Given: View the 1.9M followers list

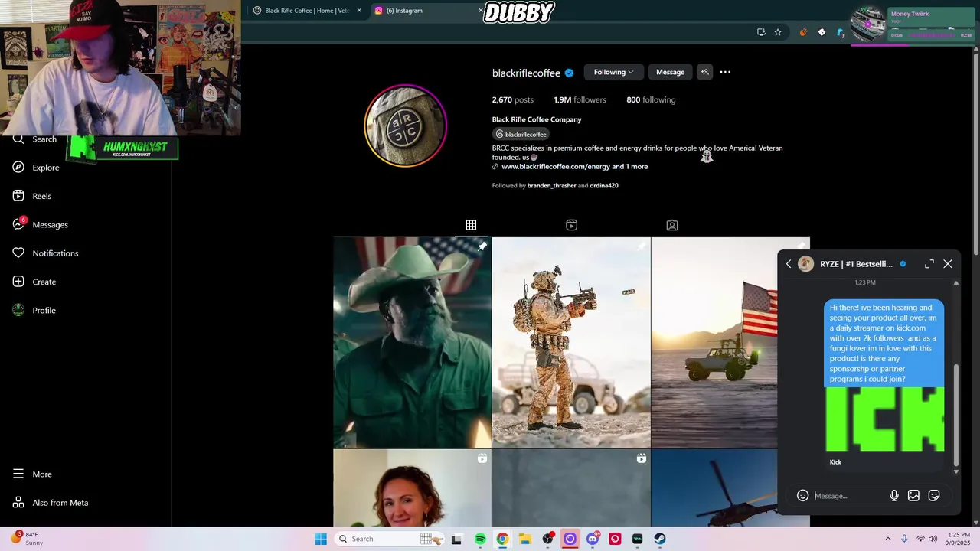Looking at the screenshot, I should 580,99.
